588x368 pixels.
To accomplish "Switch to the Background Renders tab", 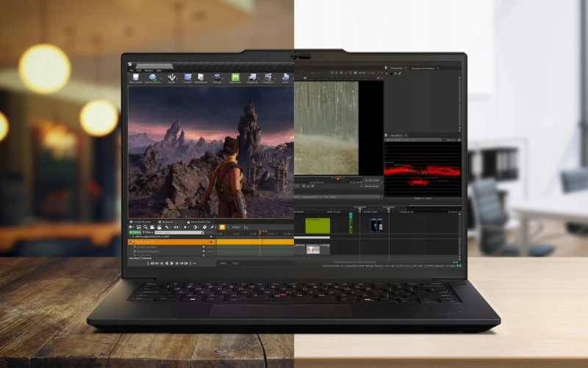I will pos(423,68).
